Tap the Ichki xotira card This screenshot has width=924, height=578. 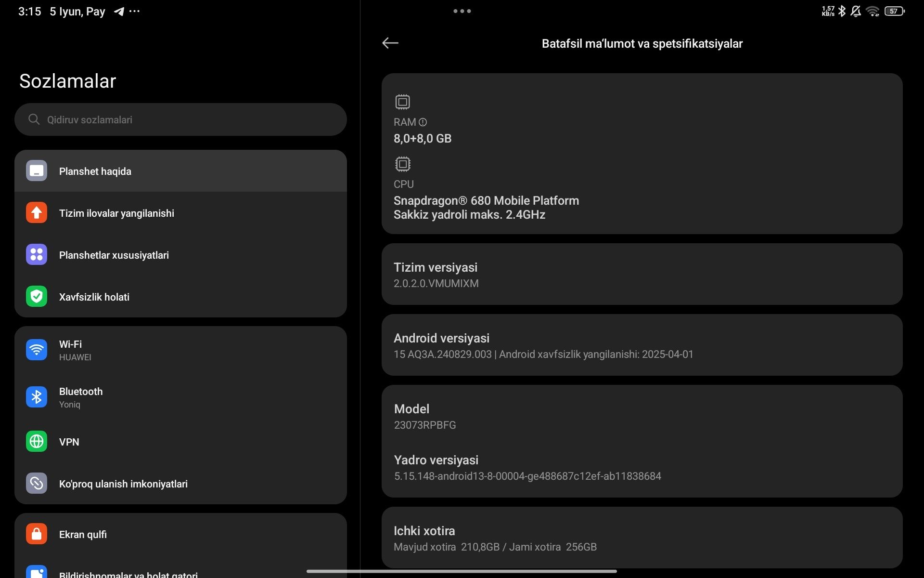click(642, 538)
